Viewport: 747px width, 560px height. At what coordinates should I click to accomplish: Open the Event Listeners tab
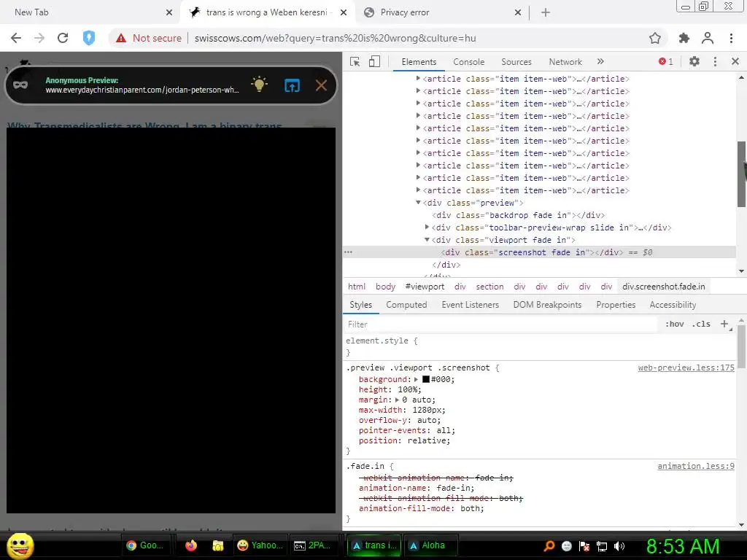pyautogui.click(x=471, y=305)
